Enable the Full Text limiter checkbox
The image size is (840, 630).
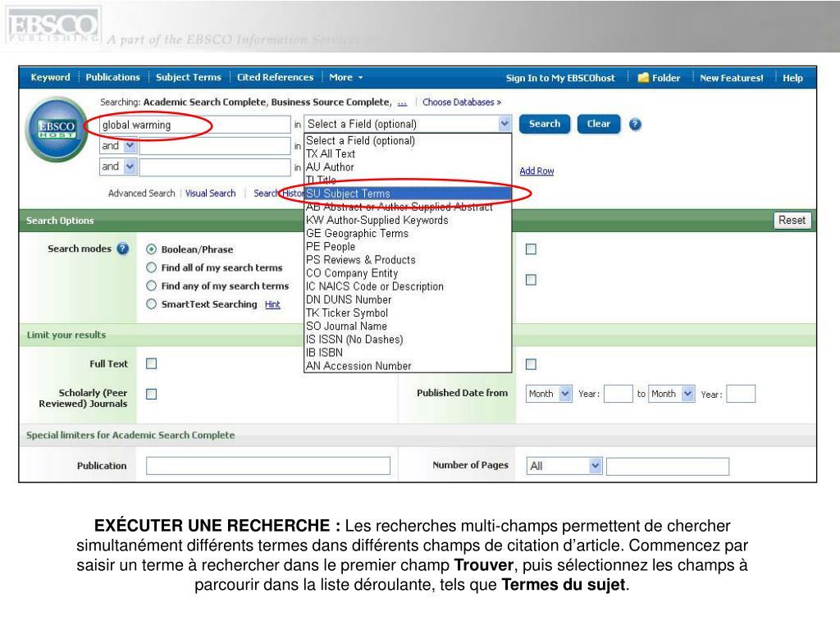pyautogui.click(x=152, y=363)
